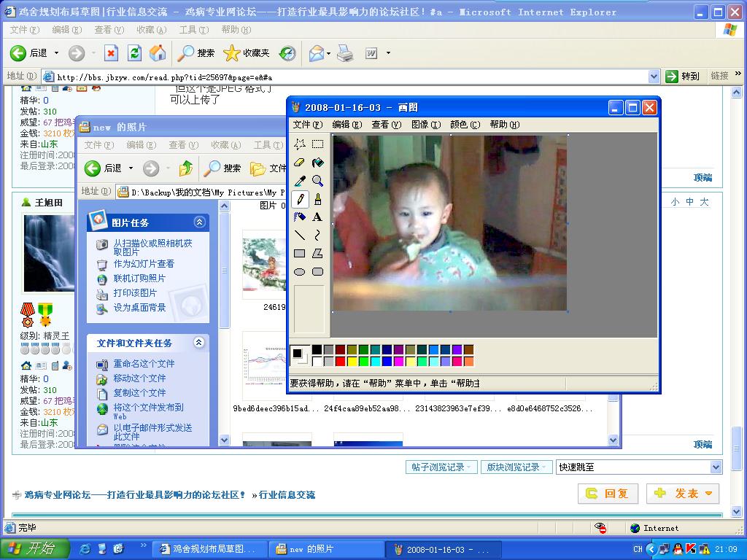Open the 行业信息交流 breadcrumb link
The height and width of the screenshot is (560, 747).
(x=287, y=495)
